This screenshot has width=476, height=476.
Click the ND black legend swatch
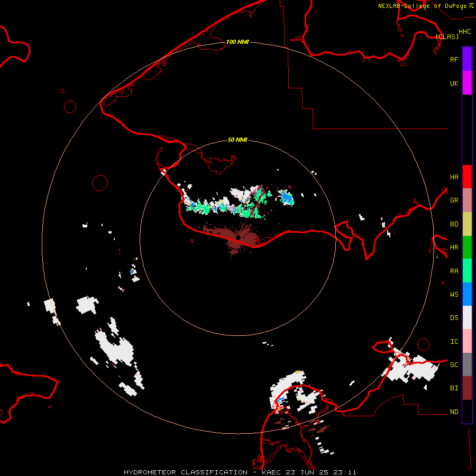(467, 411)
